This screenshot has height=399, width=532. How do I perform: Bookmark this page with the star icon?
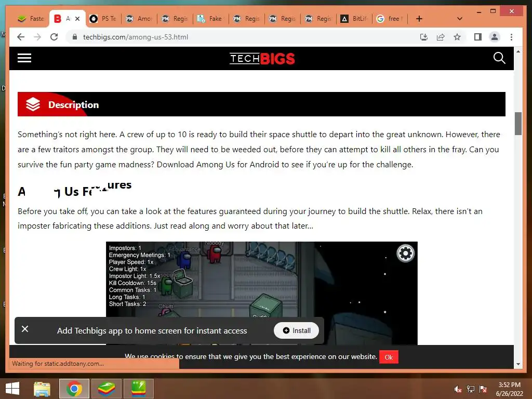click(x=457, y=37)
